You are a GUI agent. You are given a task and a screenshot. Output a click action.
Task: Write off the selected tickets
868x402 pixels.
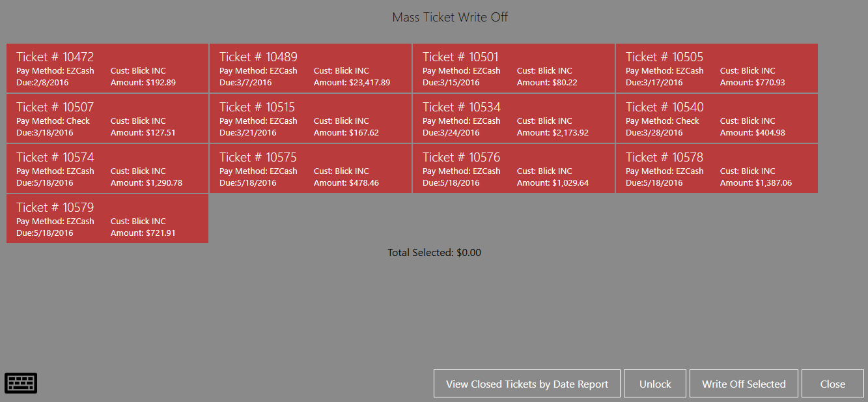[744, 384]
